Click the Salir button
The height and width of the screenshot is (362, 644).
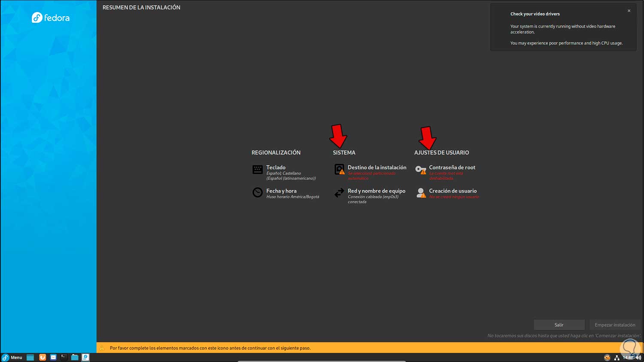point(559,325)
